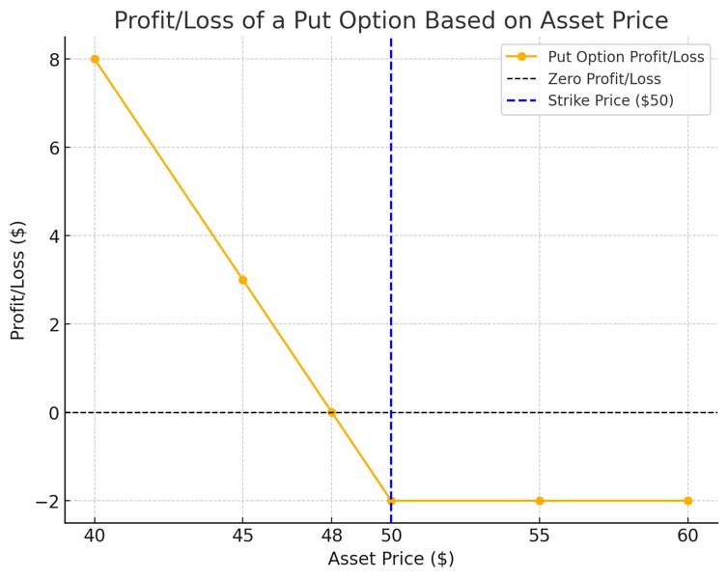Select the data point at asset price 55
728x579 pixels.
[539, 501]
